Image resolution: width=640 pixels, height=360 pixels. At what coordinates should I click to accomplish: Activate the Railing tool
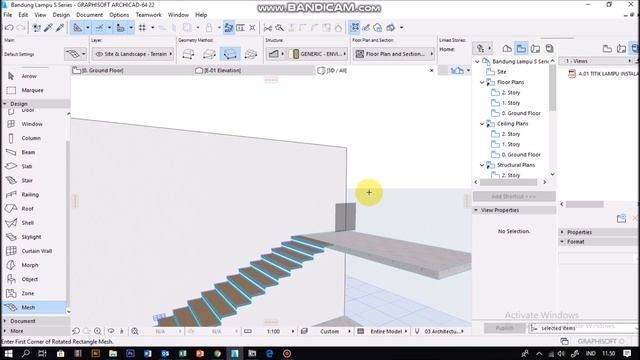(x=29, y=195)
